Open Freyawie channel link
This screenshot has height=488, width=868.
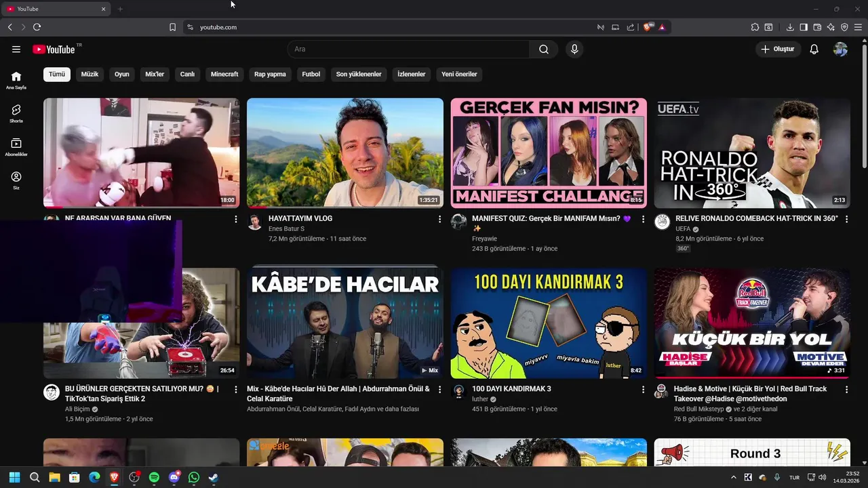click(x=486, y=239)
